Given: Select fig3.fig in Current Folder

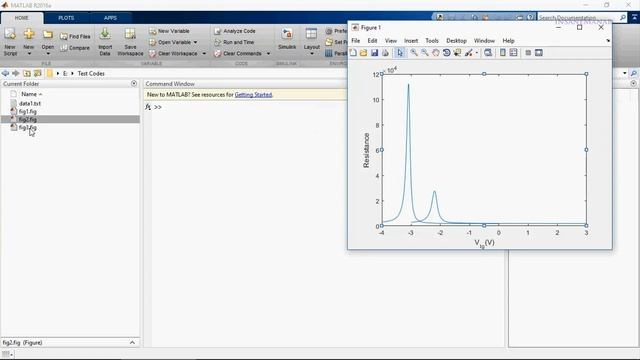Looking at the screenshot, I should (28, 128).
